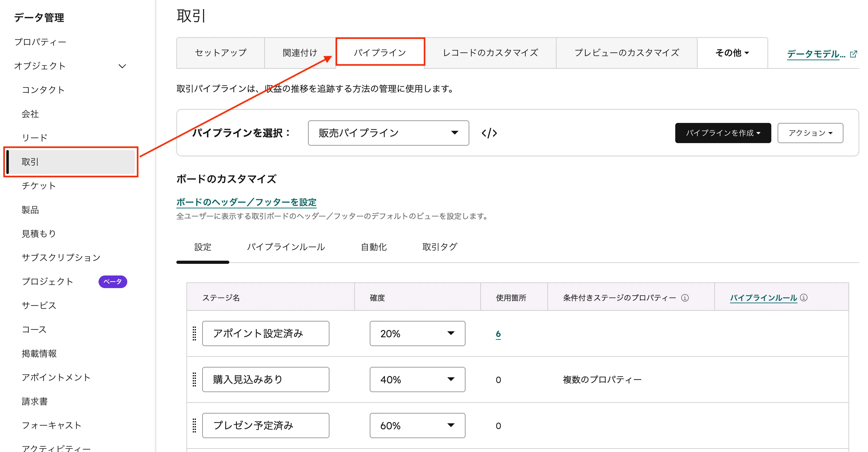Click drag handle of プレゼン予定済み stage
Viewport: 868px width, 452px height.
tap(194, 425)
